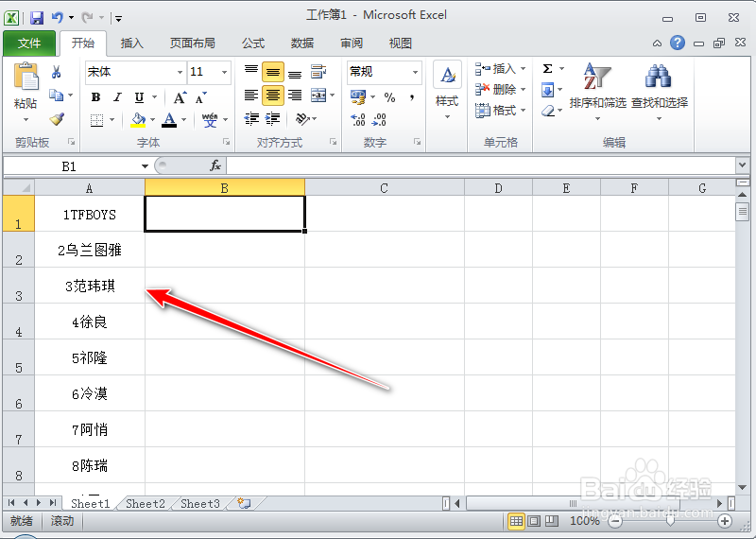The image size is (756, 539).
Task: Click the decrease indent icon
Action: [x=251, y=119]
